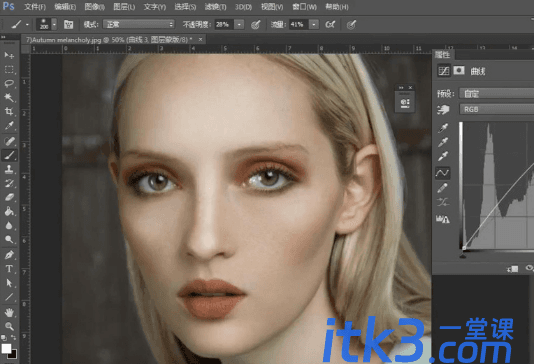The width and height of the screenshot is (534, 364).
Task: Swap foreground and background colors
Action: click(x=14, y=337)
